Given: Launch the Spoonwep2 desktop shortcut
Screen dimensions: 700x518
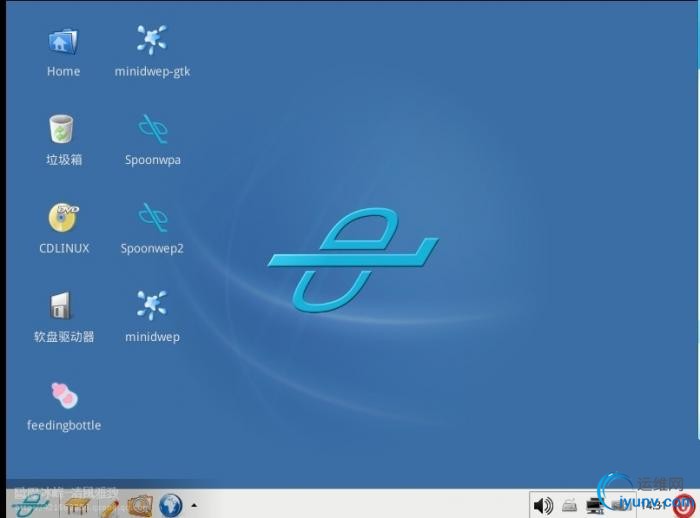Looking at the screenshot, I should [x=152, y=228].
